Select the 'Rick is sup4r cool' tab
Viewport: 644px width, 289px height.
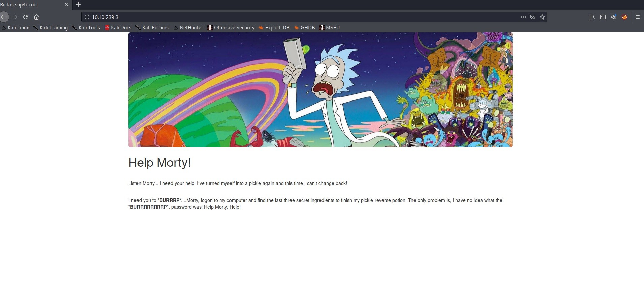(x=27, y=5)
